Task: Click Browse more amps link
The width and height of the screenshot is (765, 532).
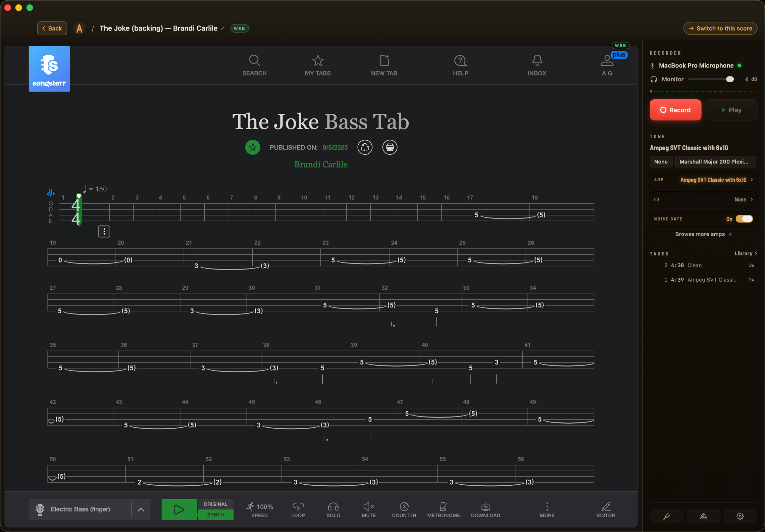Action: click(703, 234)
